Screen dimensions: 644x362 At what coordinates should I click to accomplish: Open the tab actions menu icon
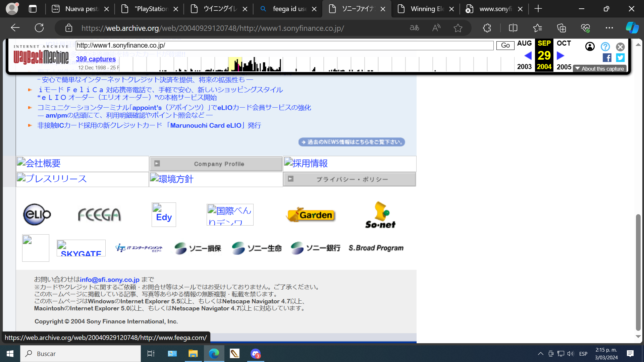click(x=33, y=9)
